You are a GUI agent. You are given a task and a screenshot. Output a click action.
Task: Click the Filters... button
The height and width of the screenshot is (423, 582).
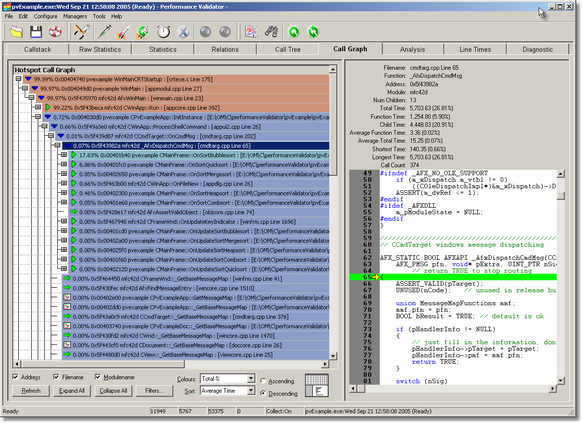click(154, 391)
